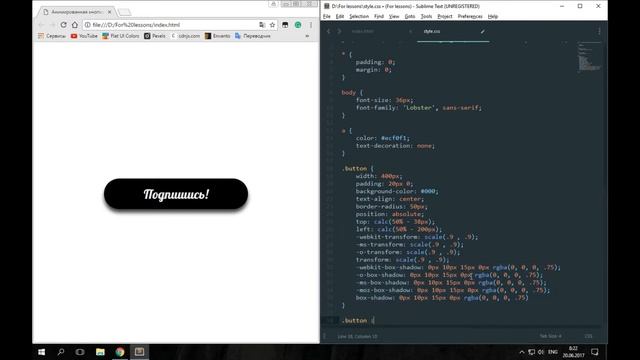Image resolution: width=640 pixels, height=360 pixels.
Task: Open the Project menu
Action: 444,16
